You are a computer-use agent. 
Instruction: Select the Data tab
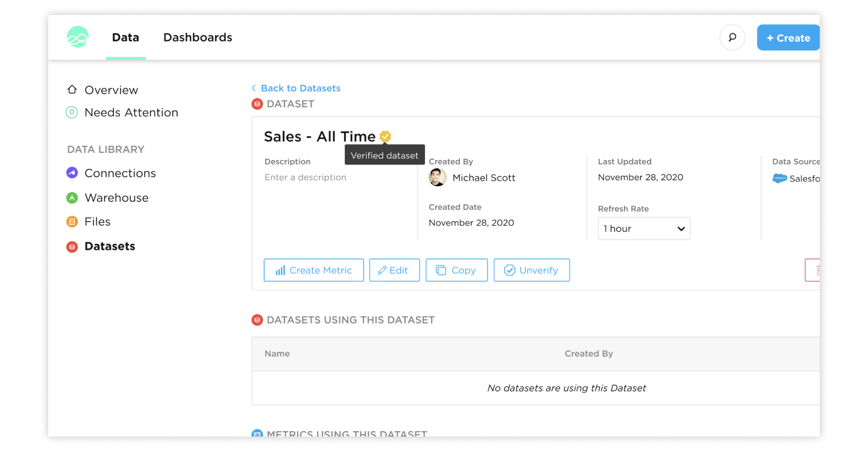pyautogui.click(x=125, y=37)
